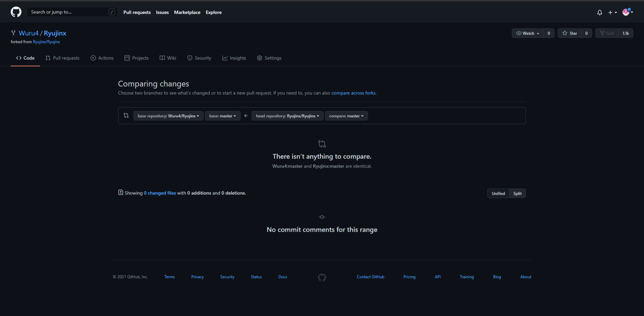The width and height of the screenshot is (644, 316).
Task: Open Docs footer link
Action: point(283,277)
